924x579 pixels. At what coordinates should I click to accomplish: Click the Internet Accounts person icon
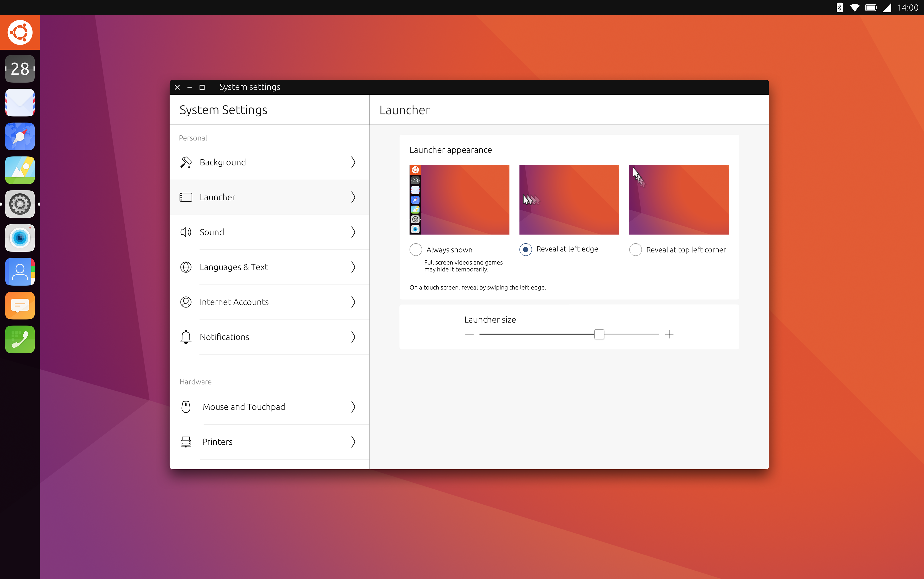coord(186,302)
